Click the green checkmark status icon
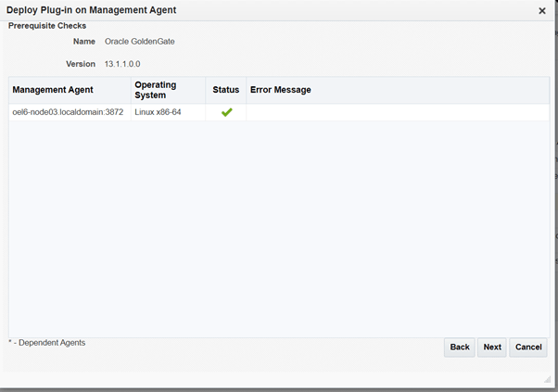Viewport: 558px width, 392px height. tap(226, 112)
